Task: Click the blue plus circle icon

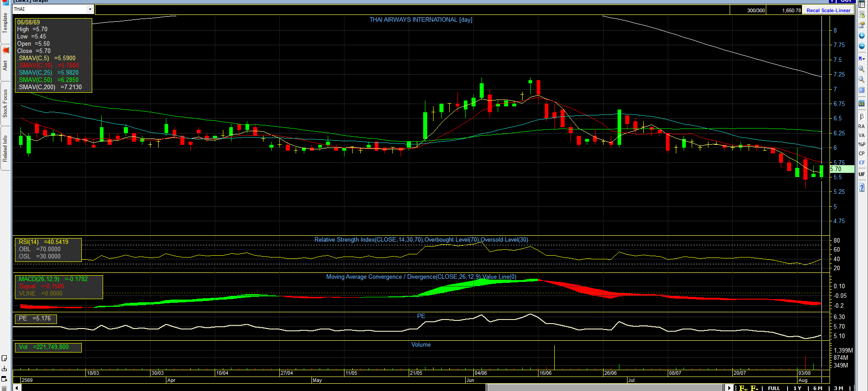Action: click(862, 36)
